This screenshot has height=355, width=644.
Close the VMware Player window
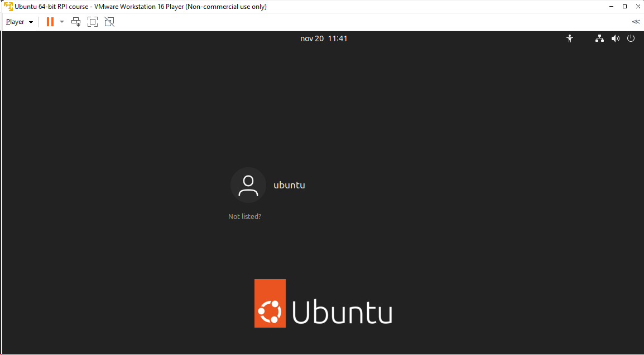637,7
